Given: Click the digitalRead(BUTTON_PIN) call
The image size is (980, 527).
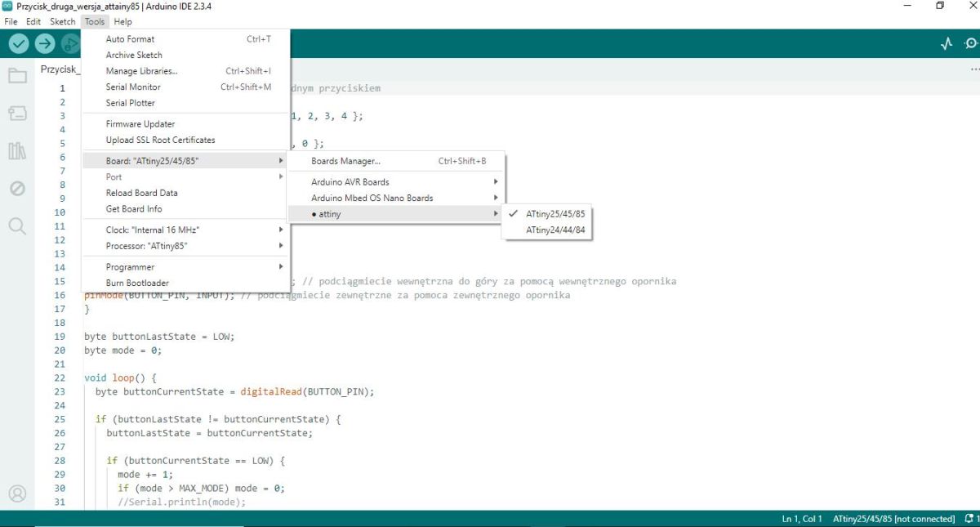Looking at the screenshot, I should point(306,391).
